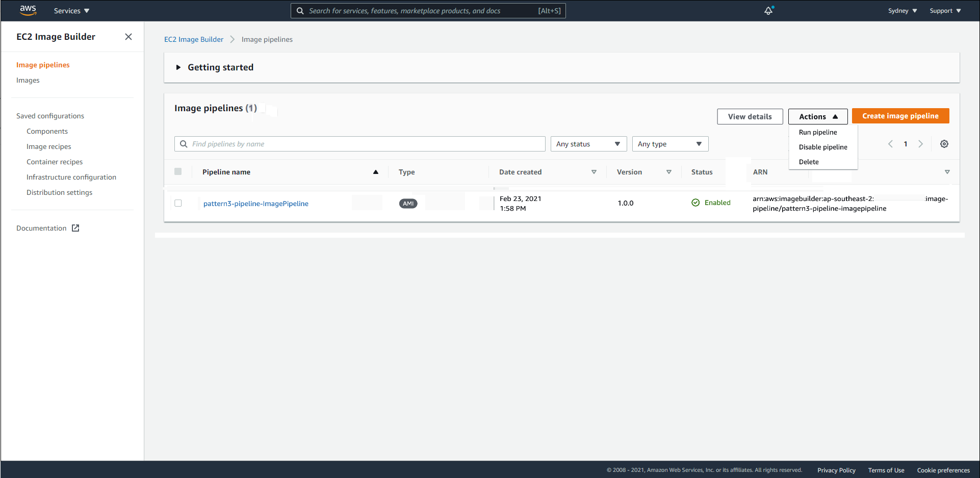Sort by Date created column arrow
The image size is (980, 478).
pos(594,172)
